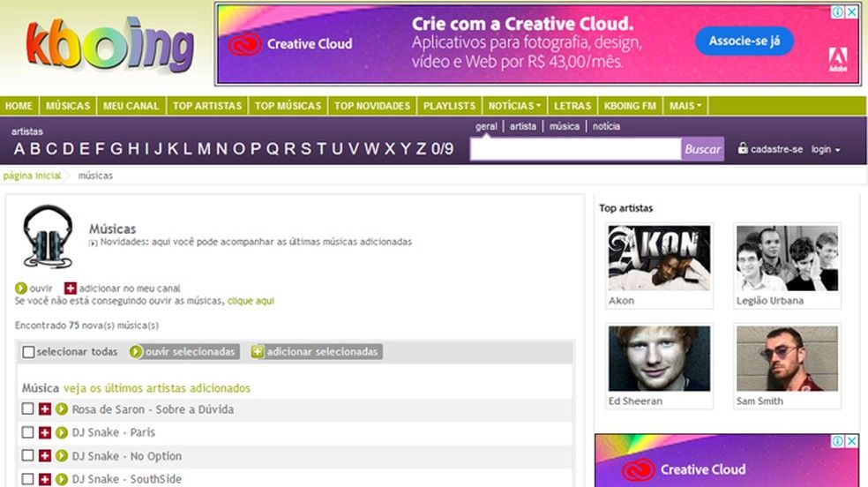Open KBOING FM menu item
The height and width of the screenshot is (487, 868).
click(x=630, y=106)
